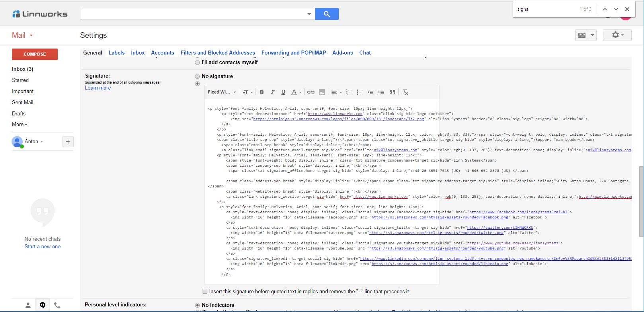644x312 pixels.
Task: Open the text size dropdown
Action: [248, 92]
